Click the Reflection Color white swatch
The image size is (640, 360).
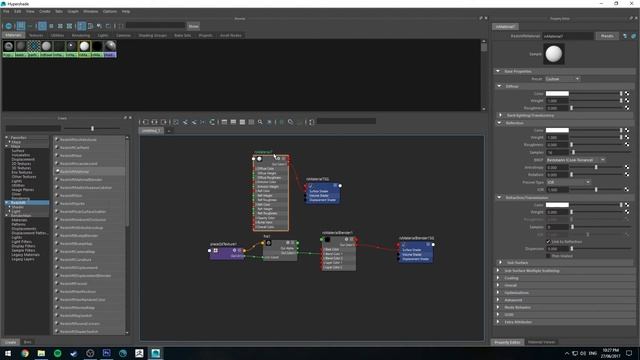point(557,130)
